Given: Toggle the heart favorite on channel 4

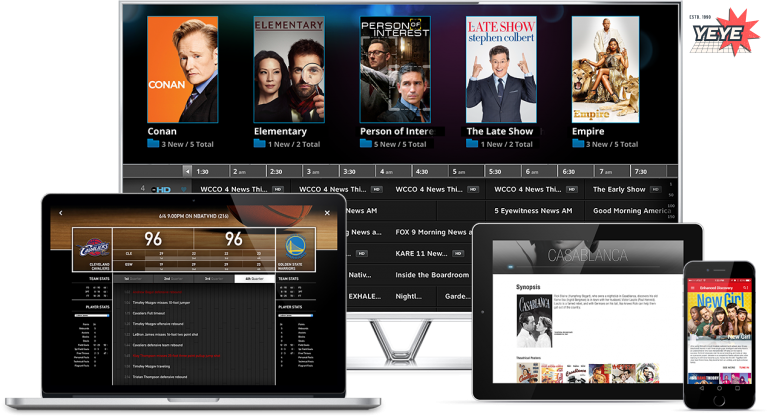Looking at the screenshot, I should [x=184, y=189].
